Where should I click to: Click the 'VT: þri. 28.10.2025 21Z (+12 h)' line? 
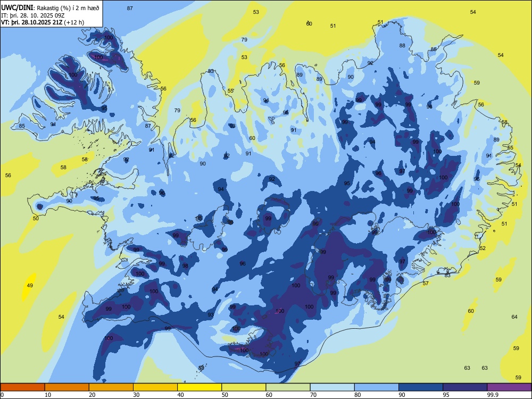[x=43, y=22]
